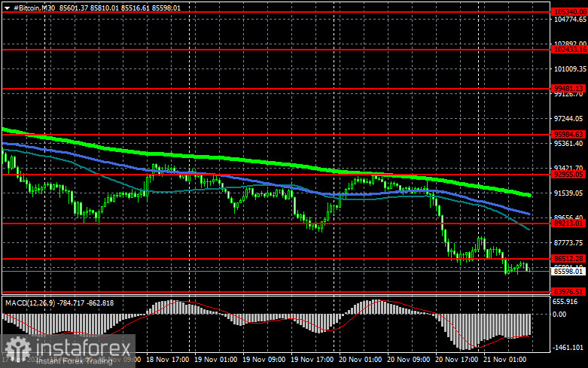Select the 95984.68 price level label
The image size is (588, 368).
[x=568, y=134]
